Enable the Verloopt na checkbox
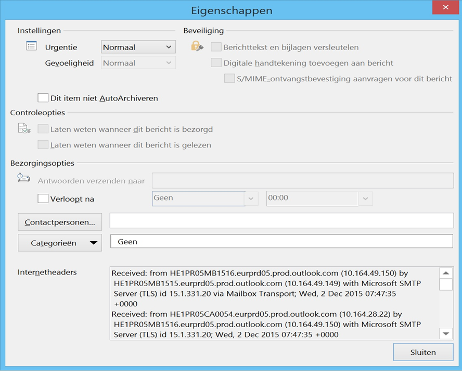The width and height of the screenshot is (462, 372). tap(43, 199)
